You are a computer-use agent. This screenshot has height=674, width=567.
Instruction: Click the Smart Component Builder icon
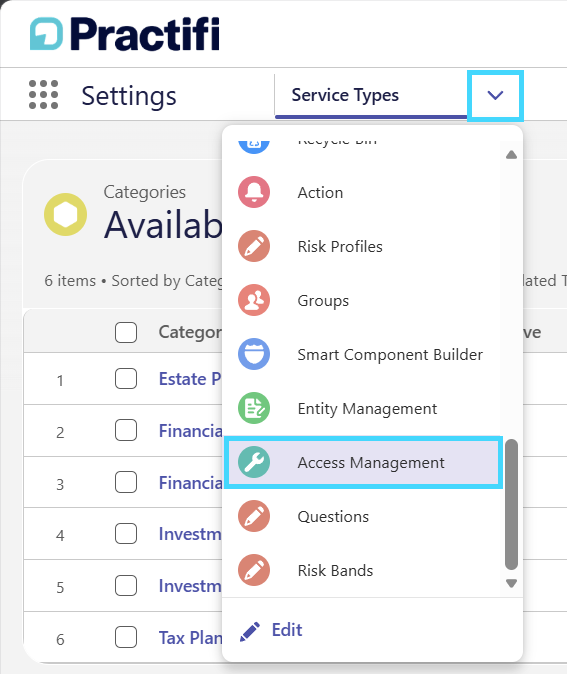click(254, 354)
